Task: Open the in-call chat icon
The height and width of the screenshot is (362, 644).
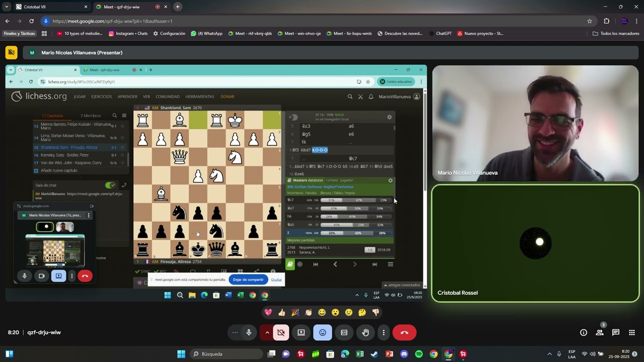Action: click(x=616, y=332)
